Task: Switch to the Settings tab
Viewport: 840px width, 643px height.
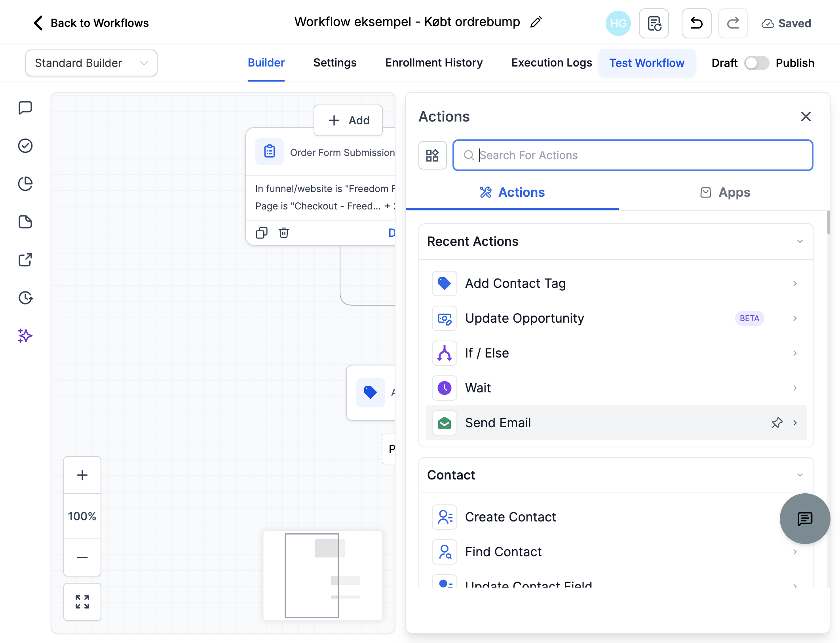Action: (335, 63)
